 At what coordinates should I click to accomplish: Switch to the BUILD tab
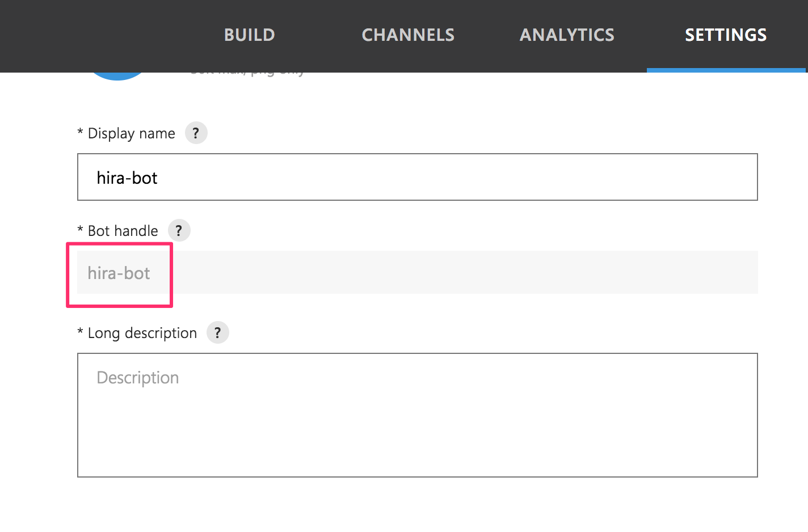[249, 35]
